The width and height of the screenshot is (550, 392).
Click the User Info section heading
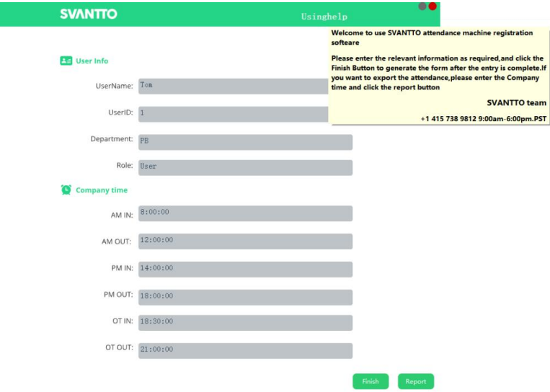coord(92,61)
